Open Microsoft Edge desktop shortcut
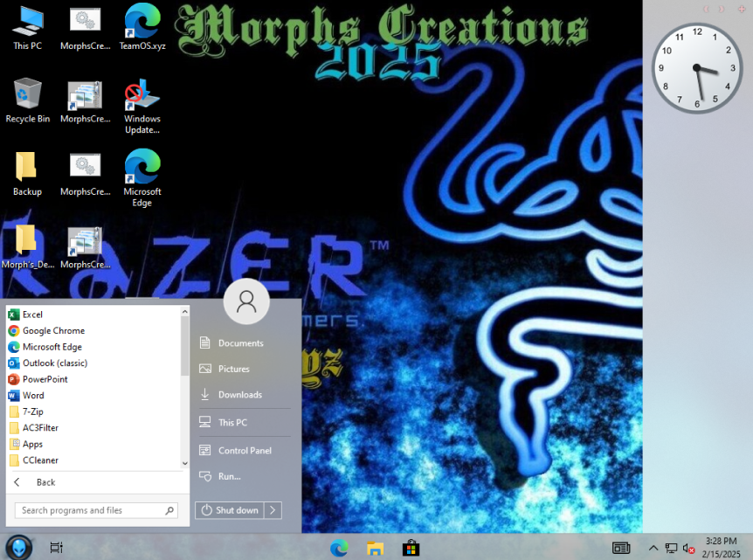The image size is (753, 560). pos(142,178)
